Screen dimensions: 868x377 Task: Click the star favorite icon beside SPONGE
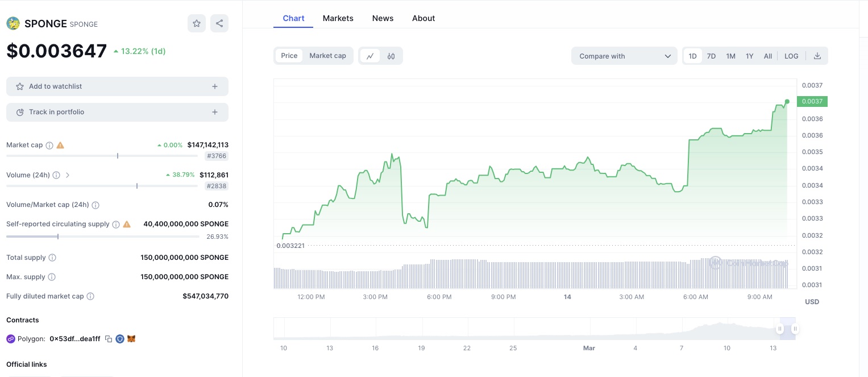tap(197, 23)
